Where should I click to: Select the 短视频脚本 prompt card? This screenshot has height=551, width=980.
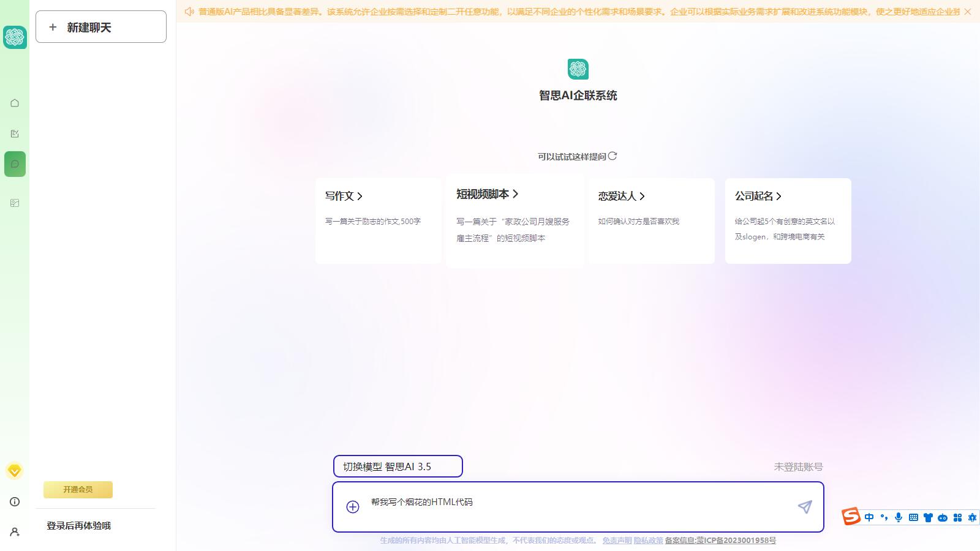(515, 221)
